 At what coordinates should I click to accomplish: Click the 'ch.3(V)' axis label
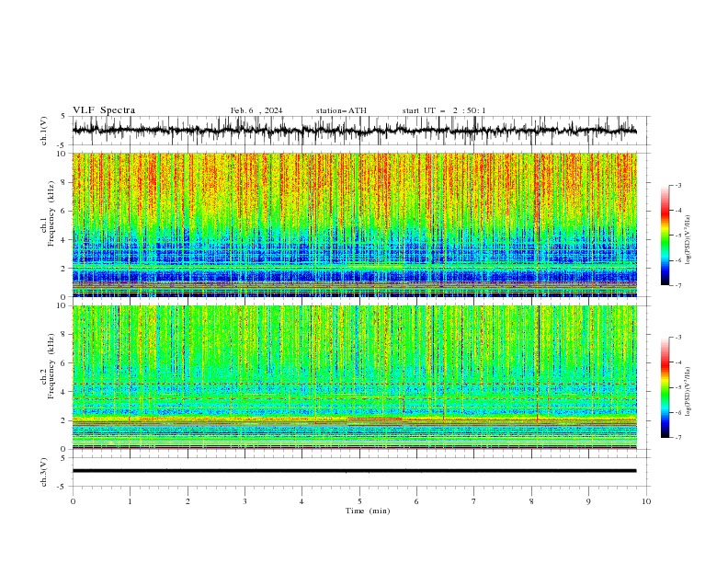[44, 472]
